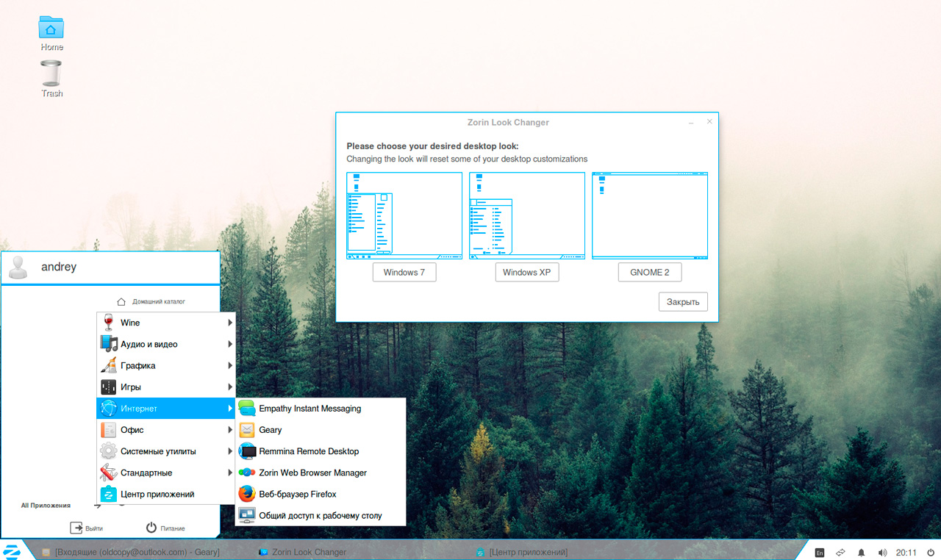Screen dimensions: 941x560
Task: Click the Remmina Remote Desktop icon
Action: coord(247,451)
